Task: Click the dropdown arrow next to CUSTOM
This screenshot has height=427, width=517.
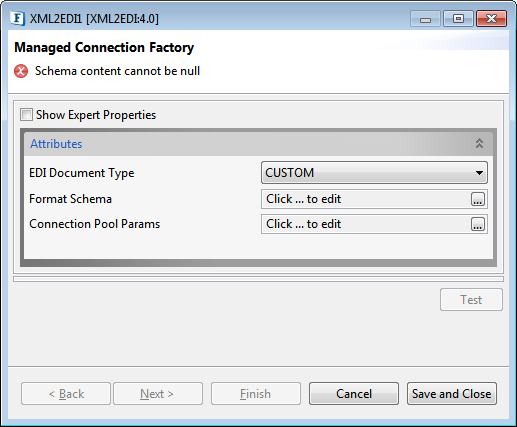Action: click(479, 173)
